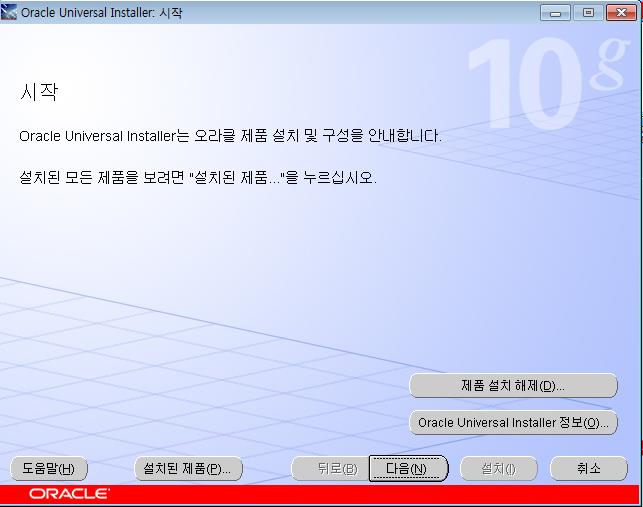Screen dimensions: 643x507
Task: Show 설치된 제품(P)... installed products
Action: (189, 468)
